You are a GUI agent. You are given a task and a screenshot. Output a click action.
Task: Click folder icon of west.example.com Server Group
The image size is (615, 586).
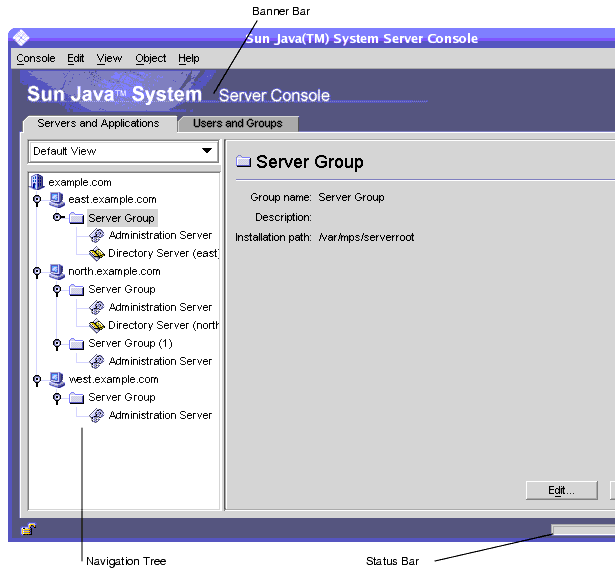pyautogui.click(x=76, y=398)
